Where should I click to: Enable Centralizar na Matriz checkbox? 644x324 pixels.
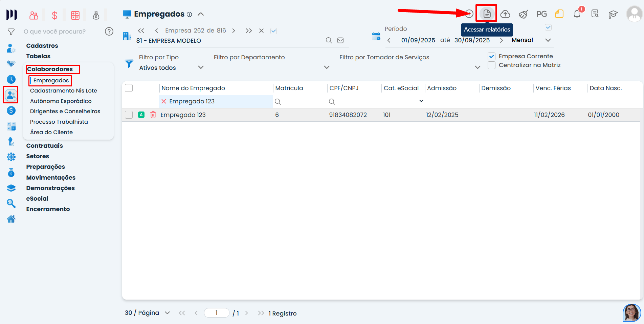492,65
